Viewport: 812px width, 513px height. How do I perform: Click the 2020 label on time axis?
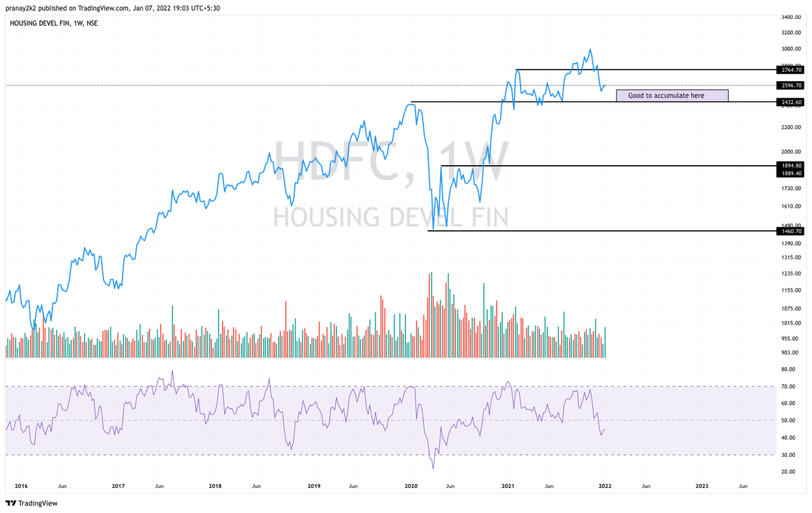411,486
